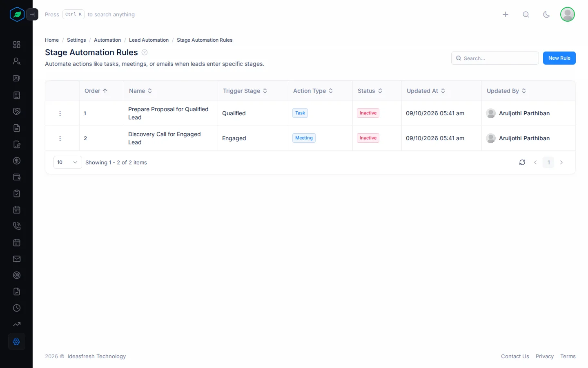Screen dimensions: 588x368
Task: Open the dollar-sign sidebar icon
Action: click(17, 161)
